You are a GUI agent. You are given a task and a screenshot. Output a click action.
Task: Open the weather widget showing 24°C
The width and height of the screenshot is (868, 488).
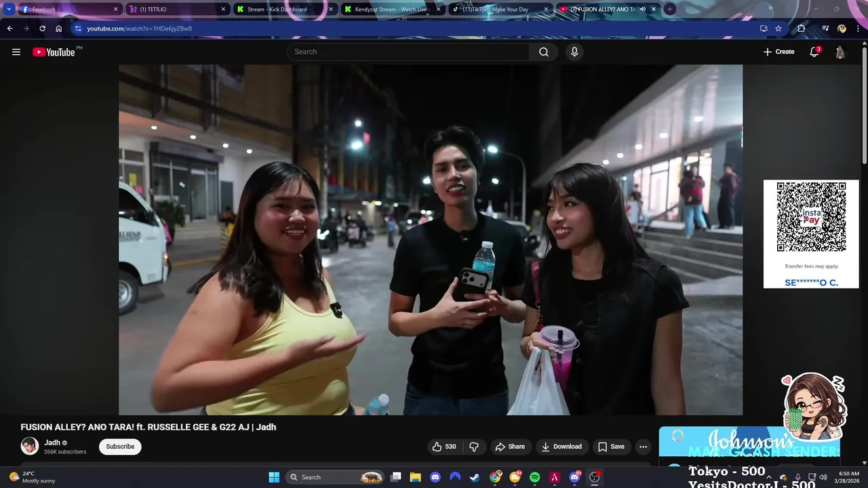tap(33, 477)
